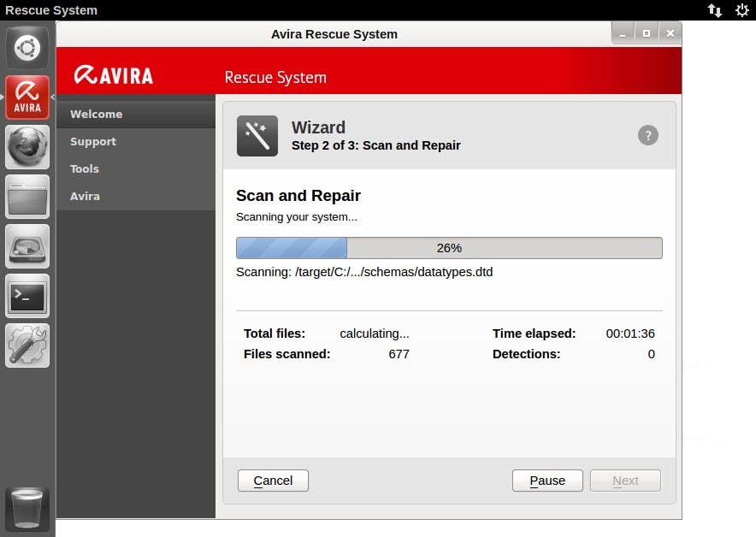Click 'Scanning your system...' status text
The image size is (756, 537).
(297, 217)
